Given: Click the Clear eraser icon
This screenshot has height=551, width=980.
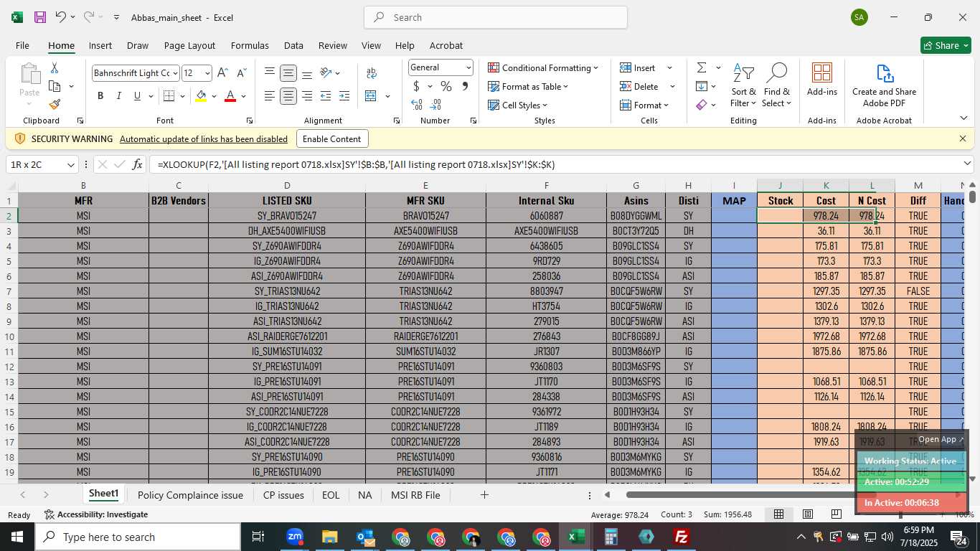Looking at the screenshot, I should 702,105.
